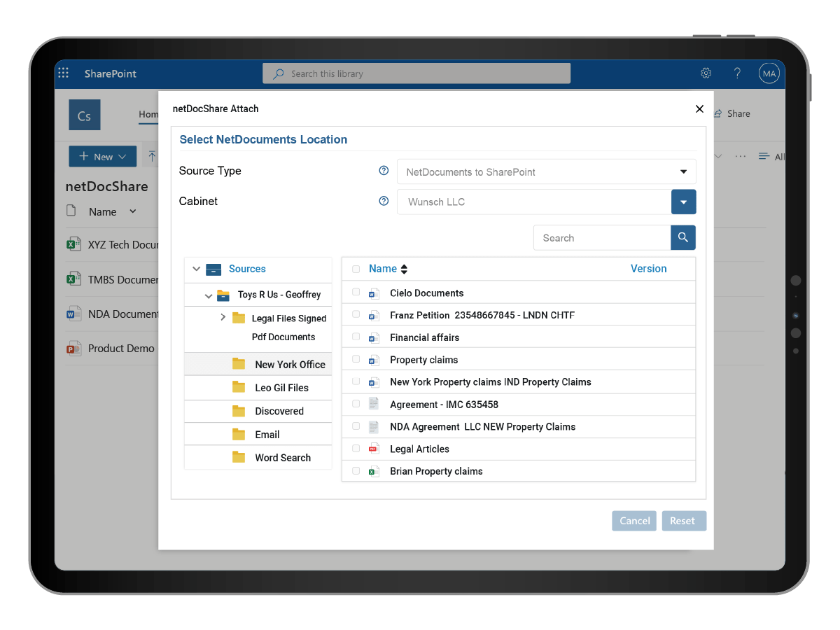This screenshot has width=840, height=630.
Task: Check the Cielo Documents checkbox
Action: click(x=356, y=292)
